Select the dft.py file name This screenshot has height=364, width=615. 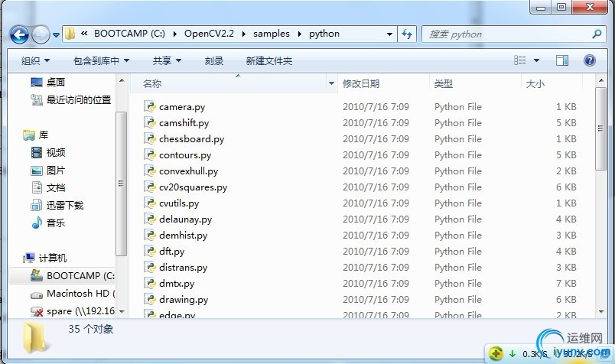click(x=172, y=252)
